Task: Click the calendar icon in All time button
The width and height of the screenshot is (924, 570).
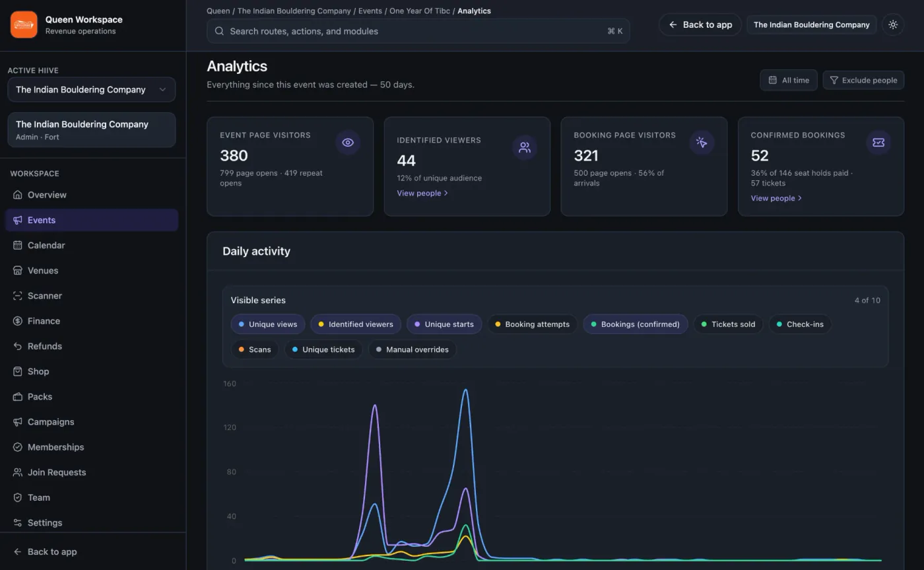Action: pyautogui.click(x=773, y=80)
